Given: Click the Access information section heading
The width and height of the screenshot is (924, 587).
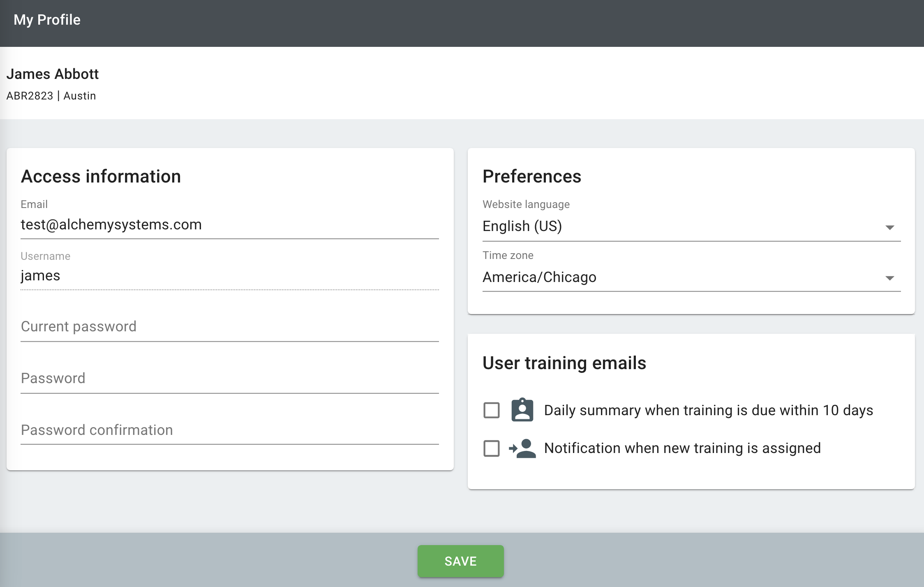Looking at the screenshot, I should [101, 176].
